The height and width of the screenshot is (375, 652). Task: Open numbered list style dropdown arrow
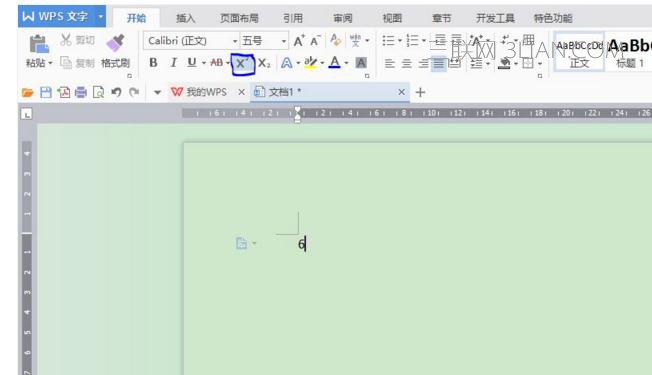[424, 41]
